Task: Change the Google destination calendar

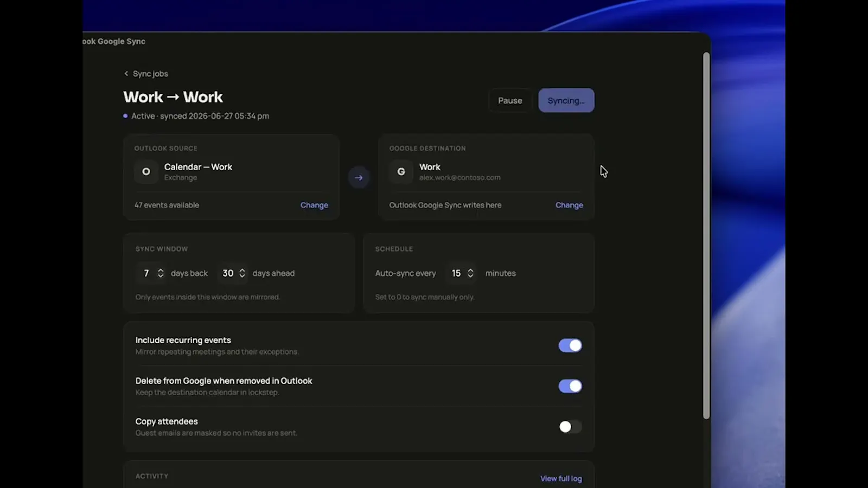Action: coord(569,205)
